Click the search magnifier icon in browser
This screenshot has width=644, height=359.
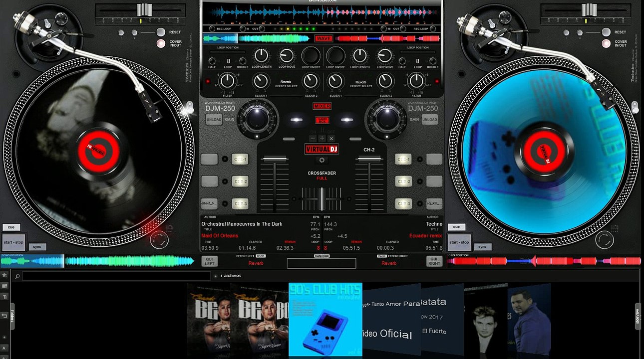click(17, 276)
